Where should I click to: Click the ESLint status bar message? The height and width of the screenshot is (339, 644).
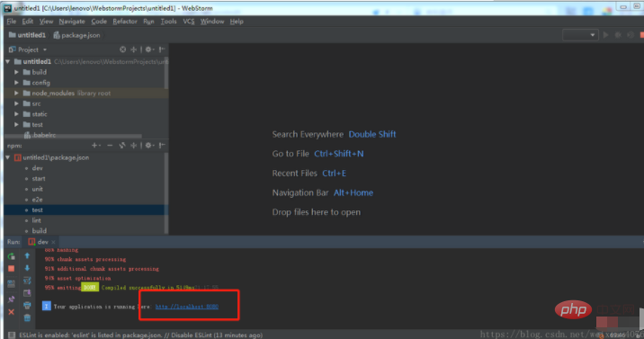pyautogui.click(x=141, y=335)
